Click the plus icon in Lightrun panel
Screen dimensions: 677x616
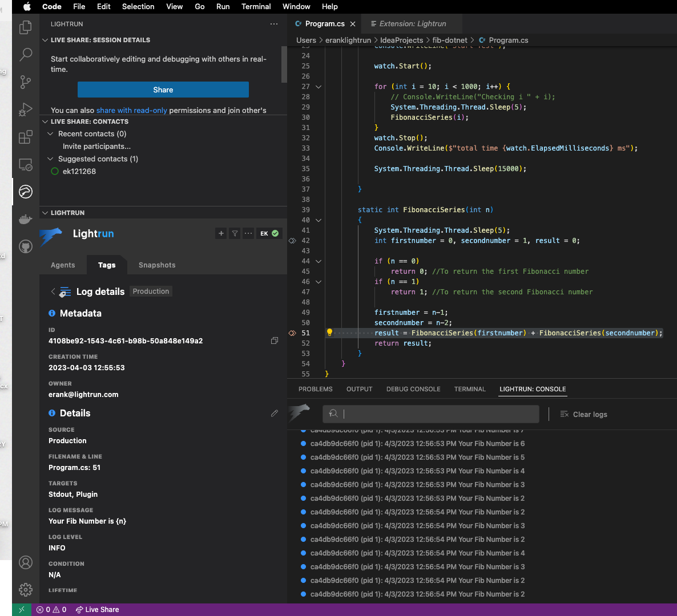pos(221,233)
